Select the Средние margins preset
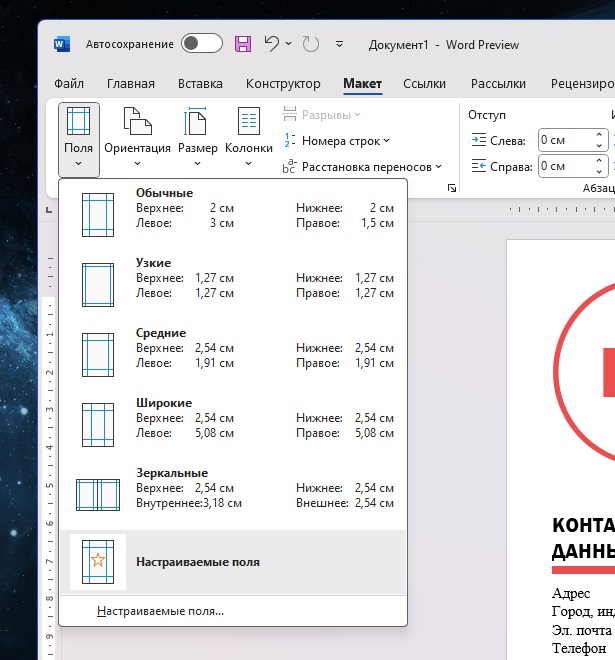Viewport: 615px width, 660px height. click(x=233, y=354)
